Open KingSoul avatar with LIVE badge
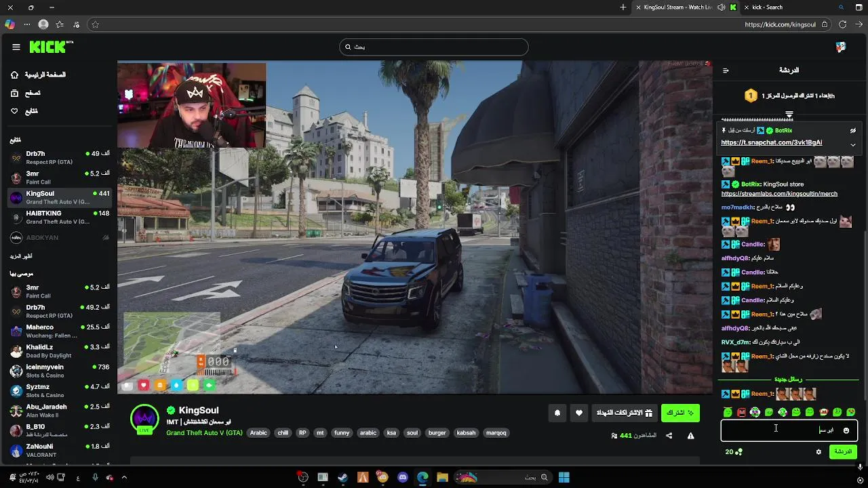Image resolution: width=868 pixels, height=488 pixels. pyautogui.click(x=144, y=419)
